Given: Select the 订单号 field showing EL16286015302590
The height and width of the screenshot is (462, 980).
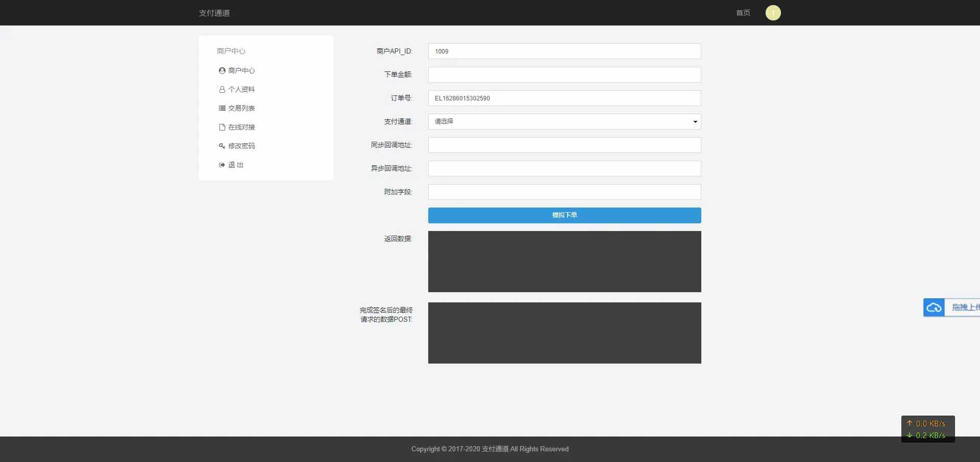Looking at the screenshot, I should click(564, 98).
